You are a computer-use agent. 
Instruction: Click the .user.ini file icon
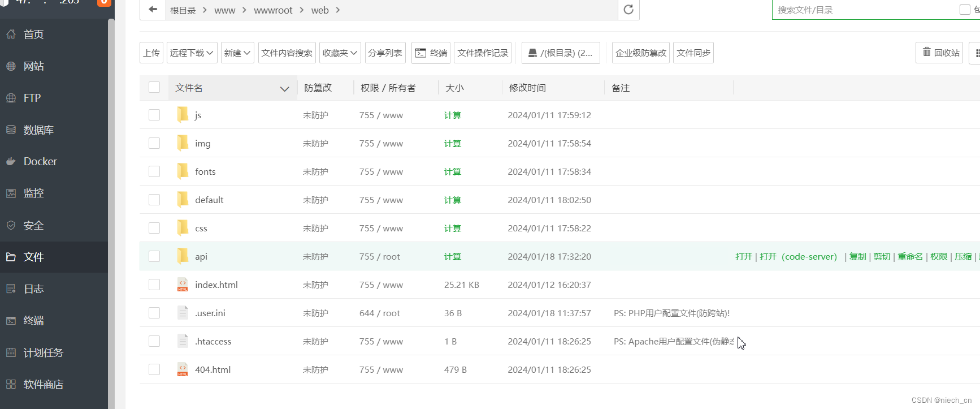183,313
